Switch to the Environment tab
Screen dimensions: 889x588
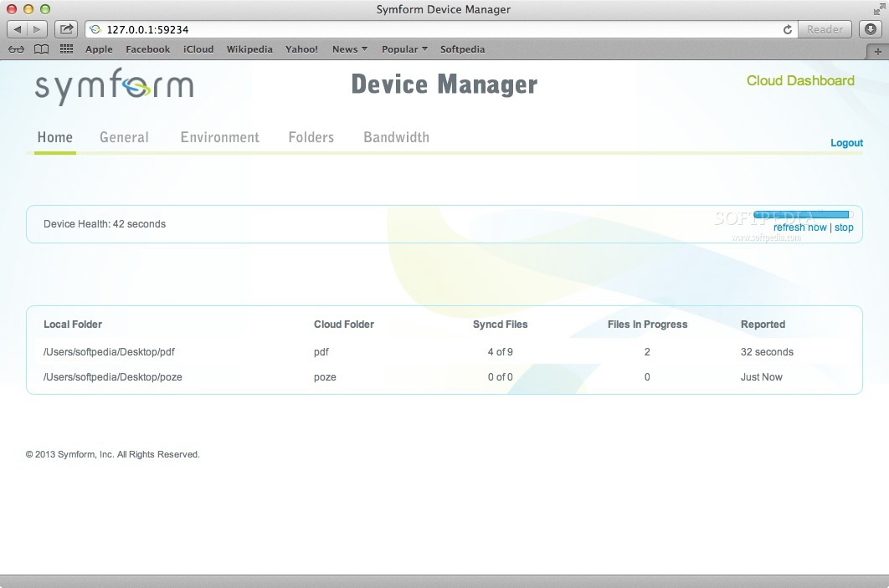pyautogui.click(x=220, y=137)
